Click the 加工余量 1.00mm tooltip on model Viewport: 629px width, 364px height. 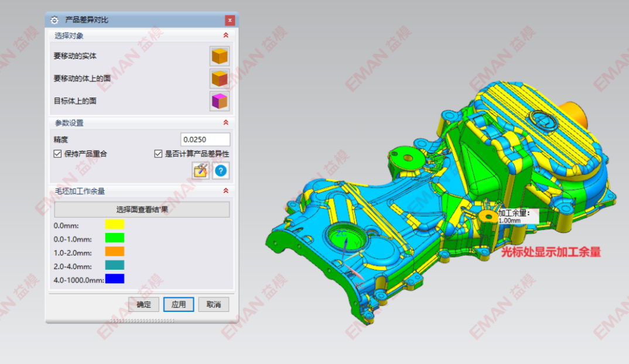518,217
